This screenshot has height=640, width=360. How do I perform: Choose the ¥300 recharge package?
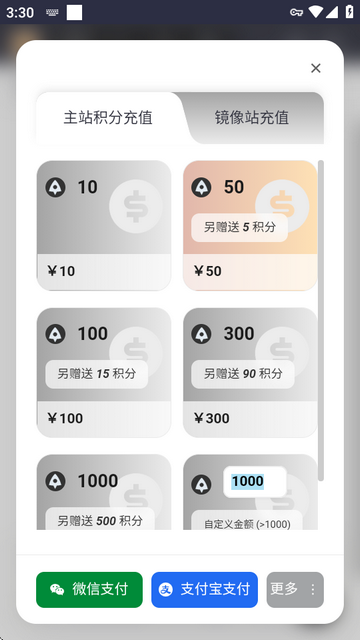(x=250, y=372)
